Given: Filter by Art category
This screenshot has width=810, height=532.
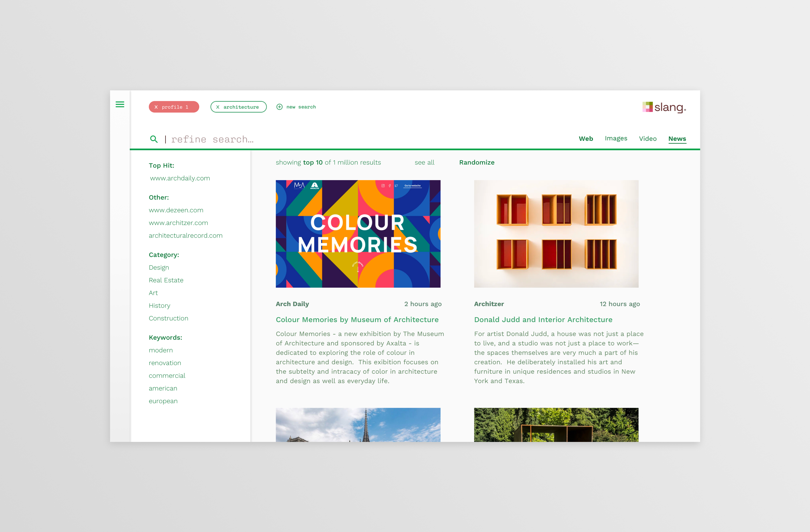Looking at the screenshot, I should 153,293.
